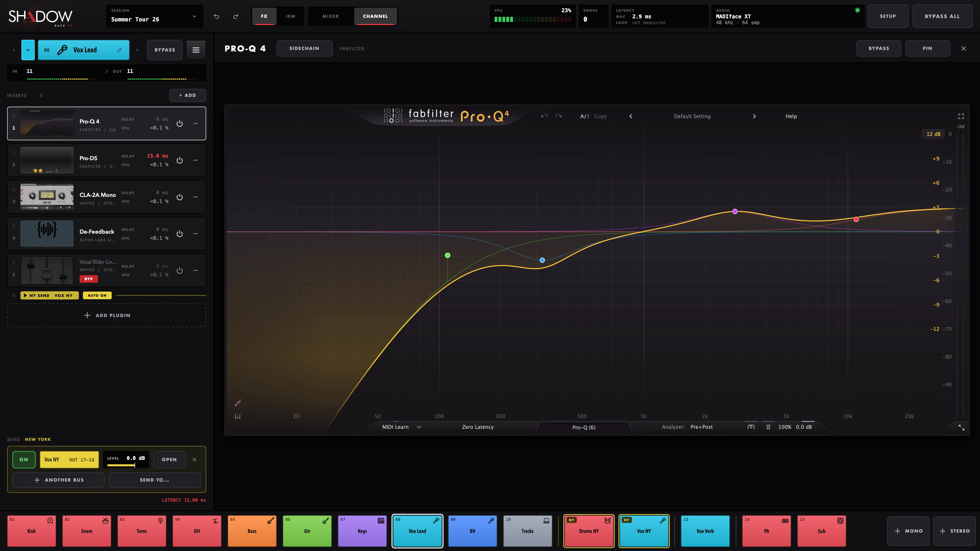Remove the Vox NY send with its X
The image size is (980, 551).
(x=194, y=459)
